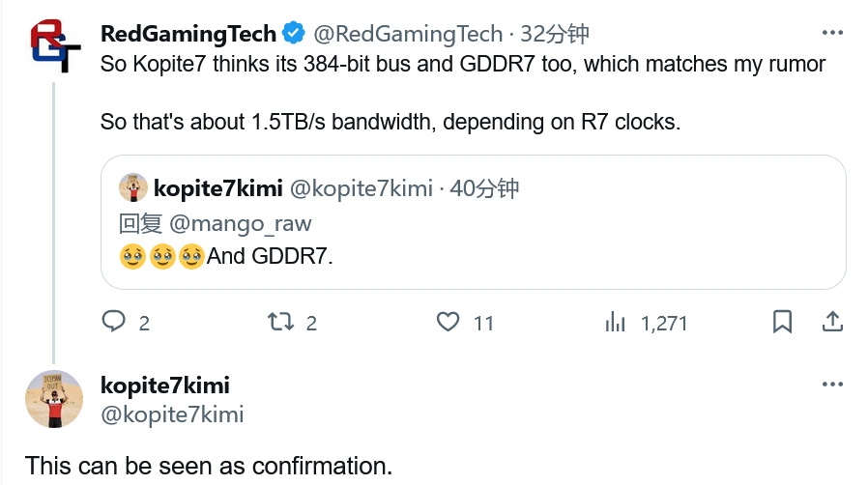Click the bold kopite7kimi name on main tweet
This screenshot has width=868, height=485.
coord(165,385)
